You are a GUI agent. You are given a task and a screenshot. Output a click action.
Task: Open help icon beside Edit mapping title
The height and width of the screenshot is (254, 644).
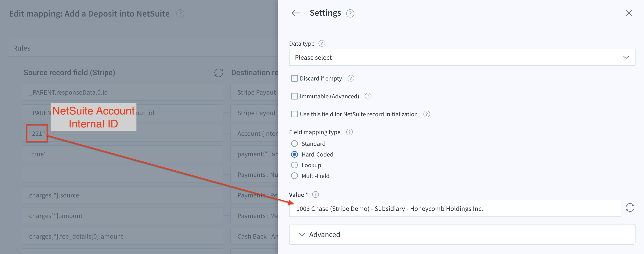click(180, 13)
